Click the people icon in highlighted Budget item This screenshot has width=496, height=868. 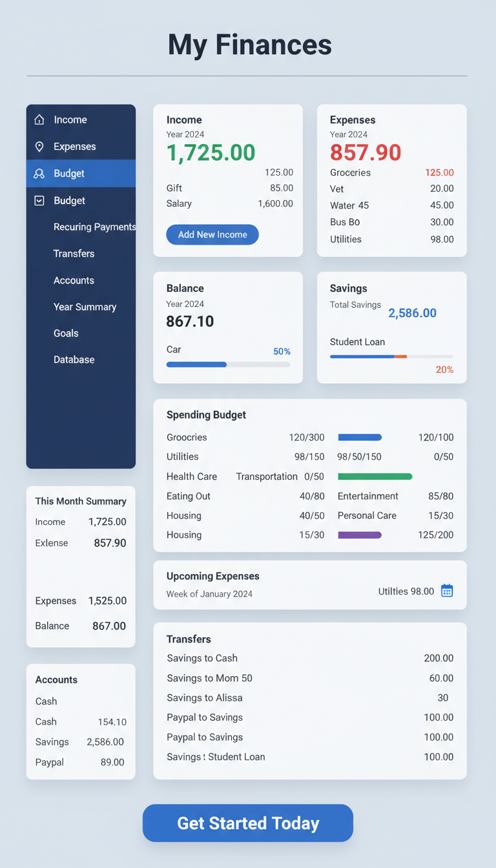(x=39, y=174)
